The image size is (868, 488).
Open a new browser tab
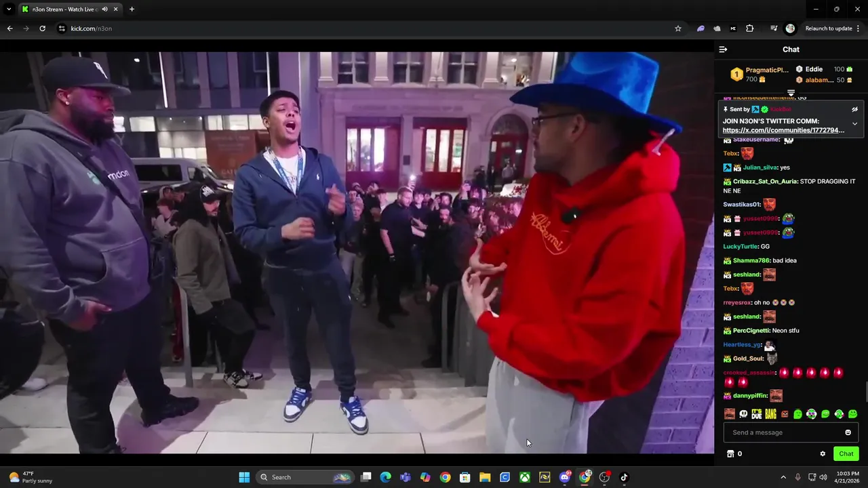tap(132, 9)
